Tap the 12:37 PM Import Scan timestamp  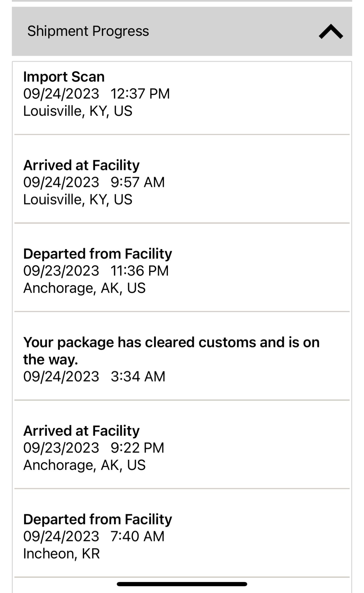click(97, 94)
